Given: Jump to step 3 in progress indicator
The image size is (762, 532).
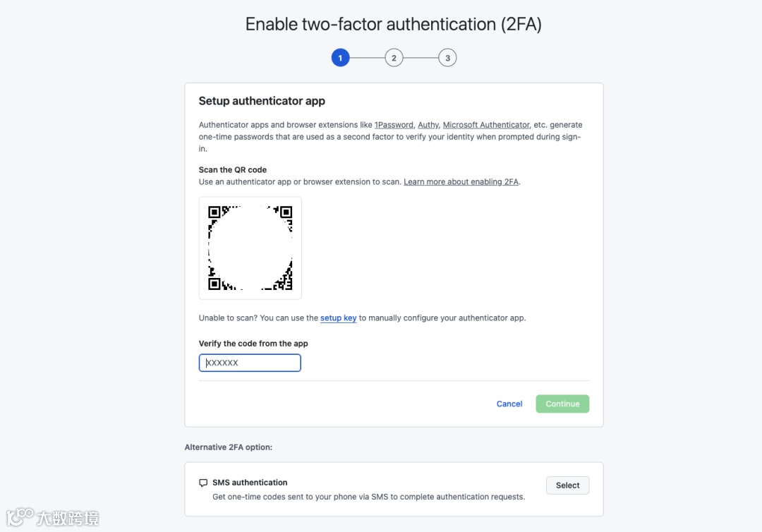Looking at the screenshot, I should [x=447, y=58].
